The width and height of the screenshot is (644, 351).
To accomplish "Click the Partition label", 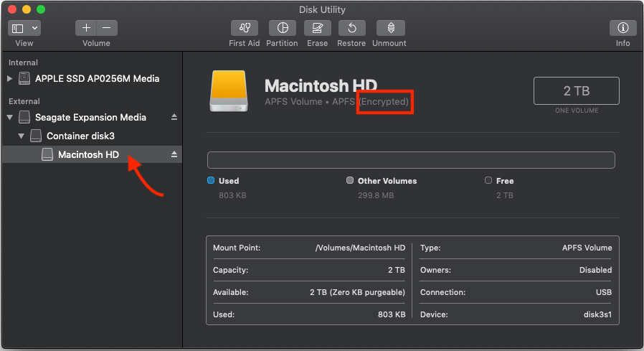I will click(282, 43).
